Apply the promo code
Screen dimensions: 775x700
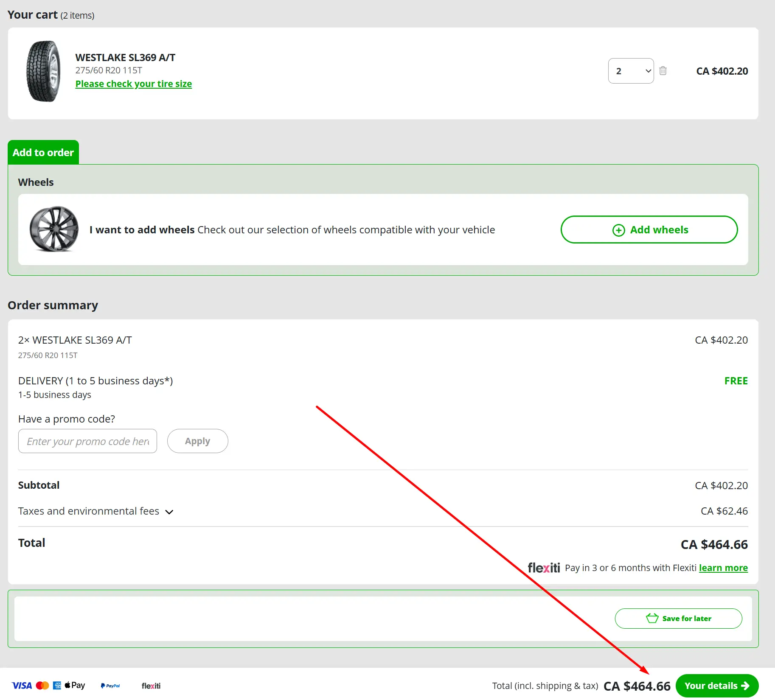click(197, 441)
